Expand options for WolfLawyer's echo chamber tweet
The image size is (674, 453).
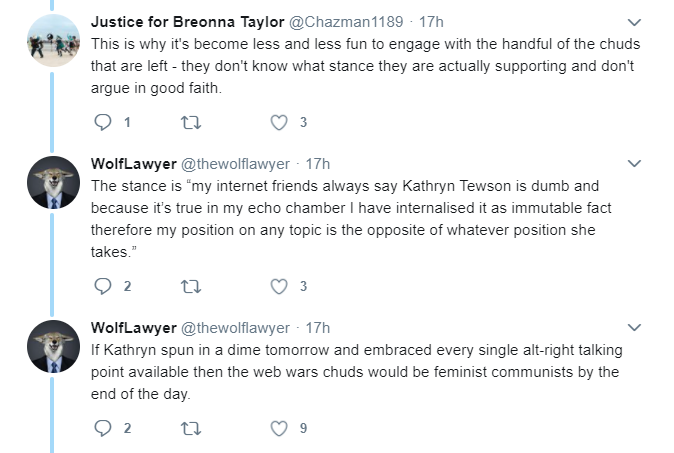pos(634,163)
